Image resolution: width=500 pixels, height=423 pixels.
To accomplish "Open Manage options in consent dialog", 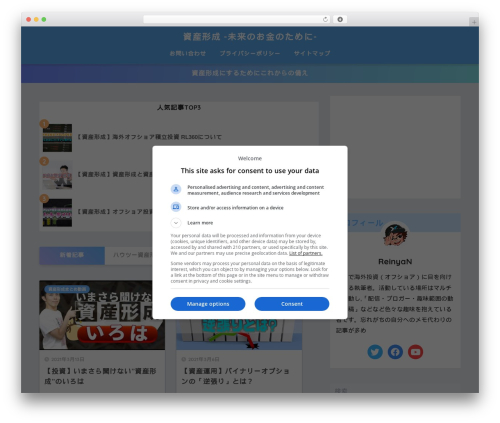I will point(208,304).
